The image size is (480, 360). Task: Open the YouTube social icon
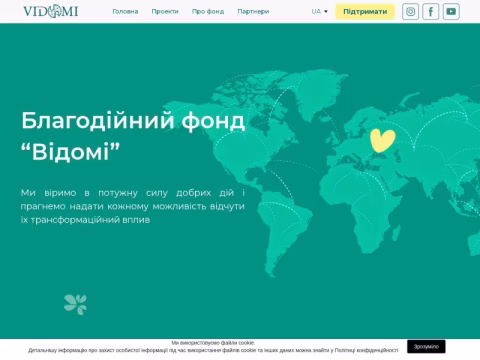pyautogui.click(x=451, y=12)
